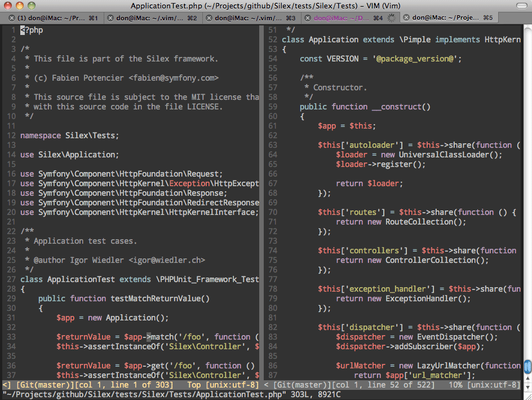Click the window resize grip corner

pyautogui.click(x=527, y=395)
